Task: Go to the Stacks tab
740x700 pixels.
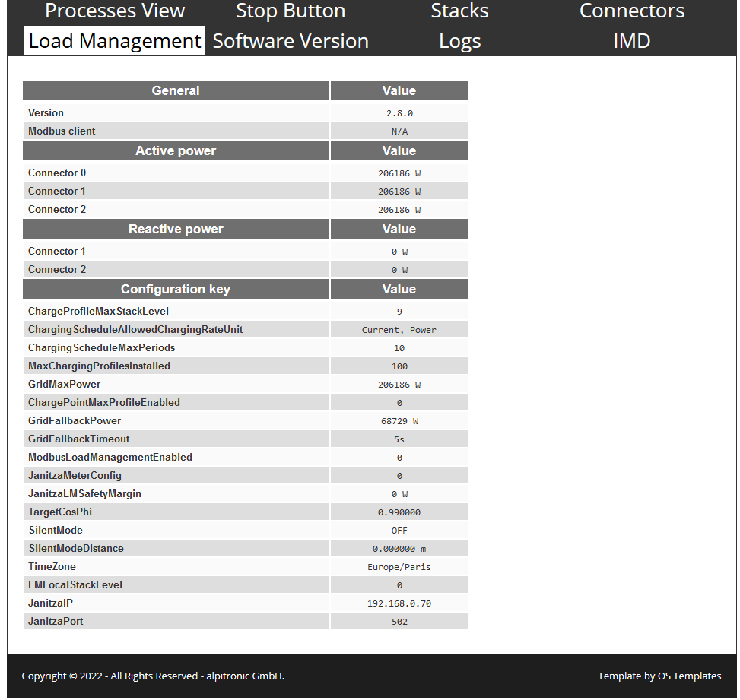Action: [459, 11]
